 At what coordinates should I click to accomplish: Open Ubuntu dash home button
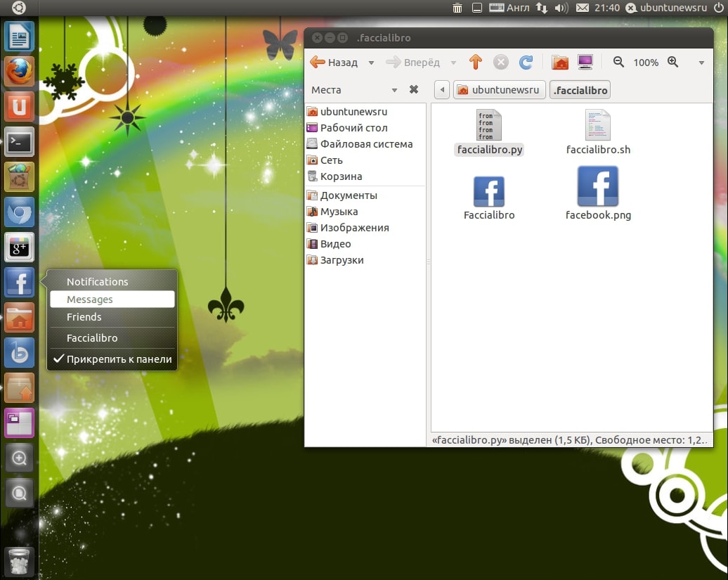[x=18, y=8]
